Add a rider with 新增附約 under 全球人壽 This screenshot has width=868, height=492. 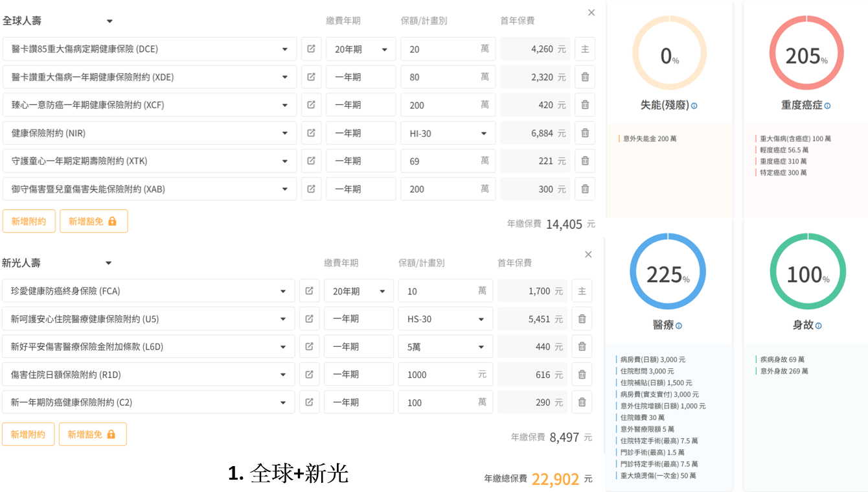tap(29, 221)
